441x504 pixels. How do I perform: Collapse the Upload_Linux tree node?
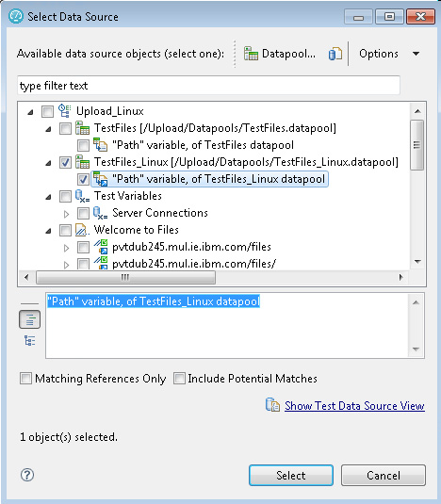click(x=30, y=112)
